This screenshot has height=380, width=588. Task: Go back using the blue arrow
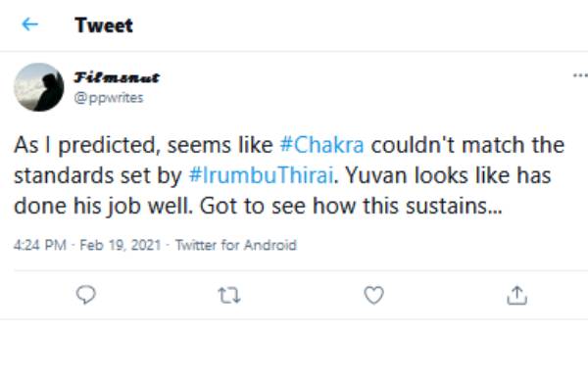point(30,24)
